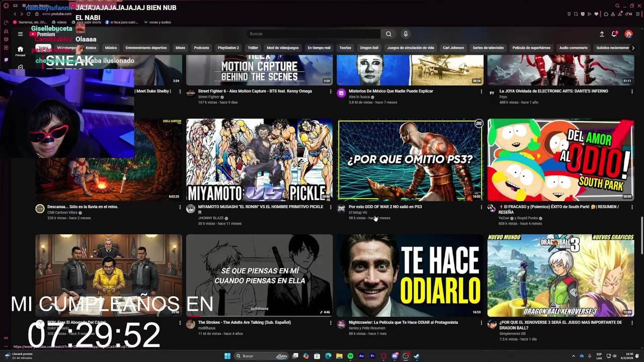Click the search magnifier button
Screen dimensions: 644x362
pos(388,34)
